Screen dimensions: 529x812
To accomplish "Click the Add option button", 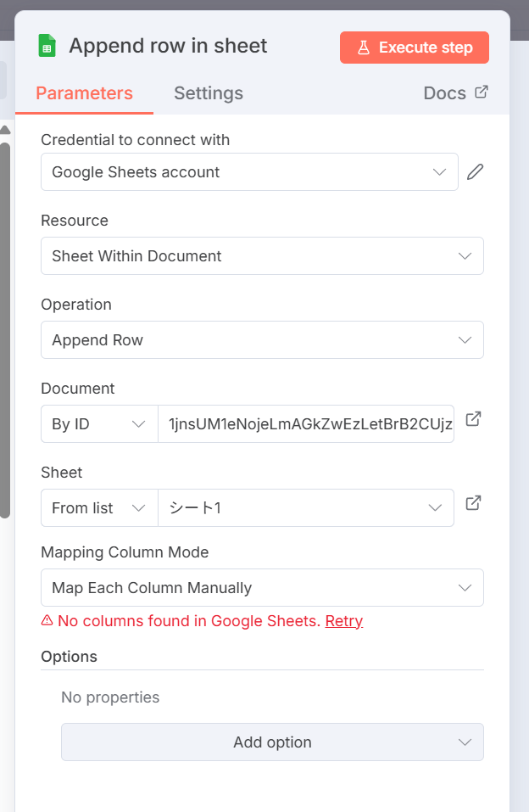I will tap(272, 742).
